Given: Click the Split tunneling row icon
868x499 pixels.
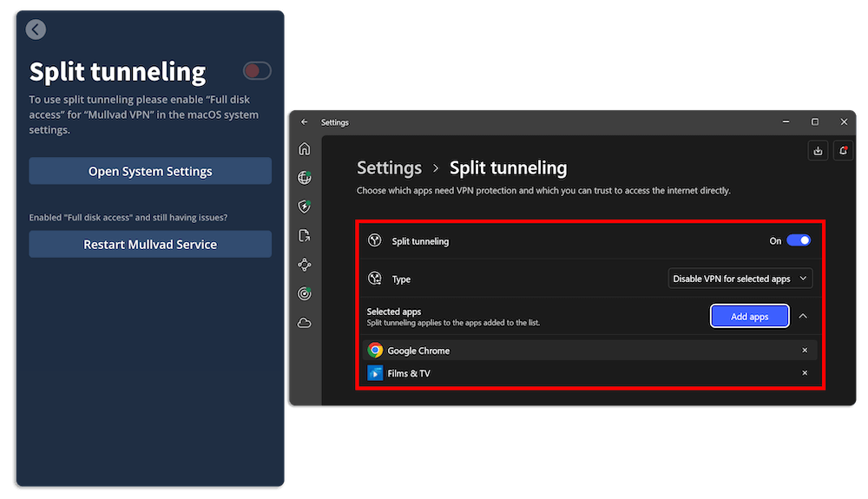Looking at the screenshot, I should coord(375,240).
